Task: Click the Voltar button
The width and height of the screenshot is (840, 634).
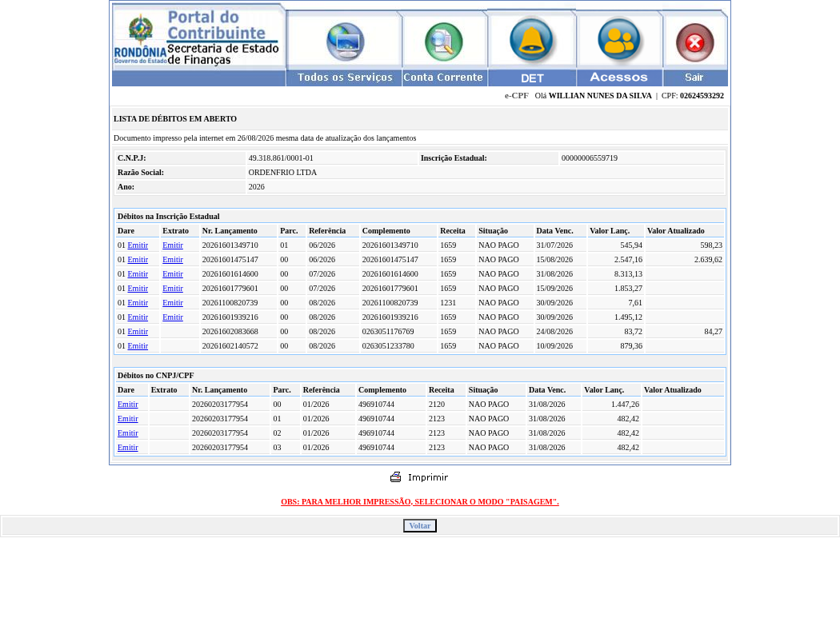Action: coord(419,526)
